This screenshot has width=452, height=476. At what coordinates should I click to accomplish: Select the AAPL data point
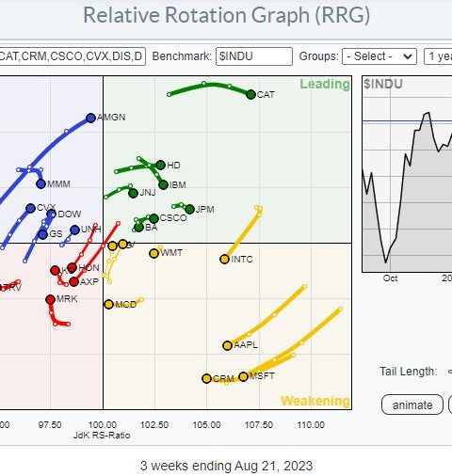coord(227,345)
